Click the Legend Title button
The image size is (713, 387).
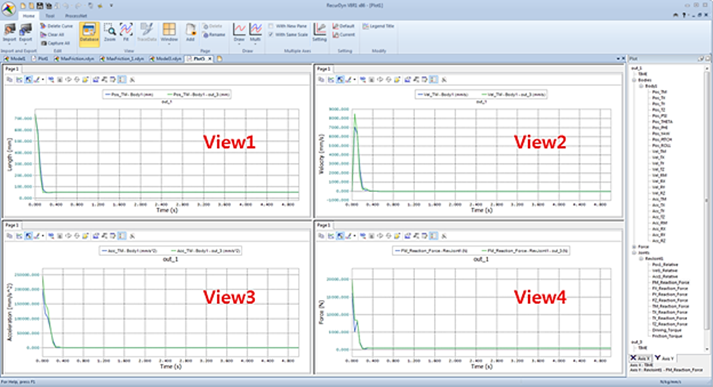pyautogui.click(x=378, y=26)
